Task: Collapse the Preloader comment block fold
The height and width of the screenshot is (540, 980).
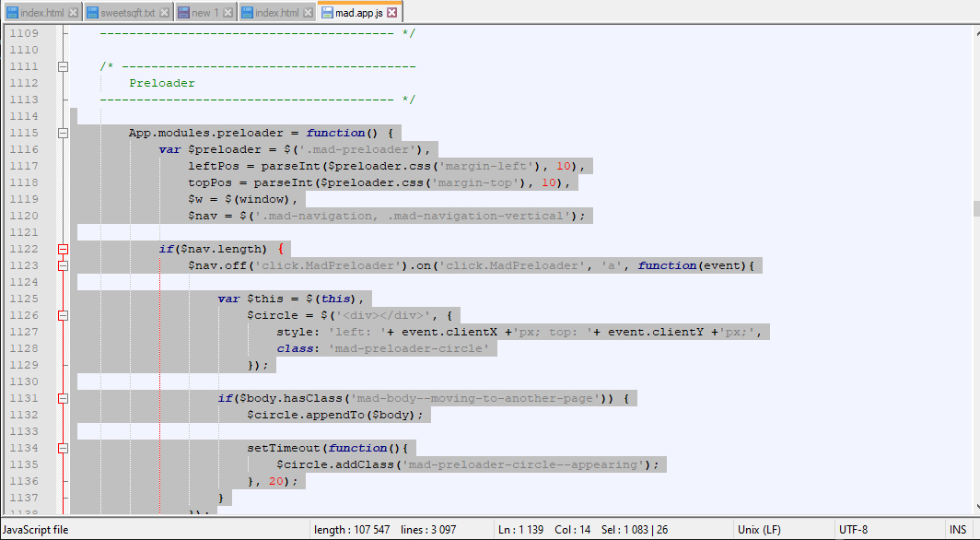Action: click(x=64, y=66)
